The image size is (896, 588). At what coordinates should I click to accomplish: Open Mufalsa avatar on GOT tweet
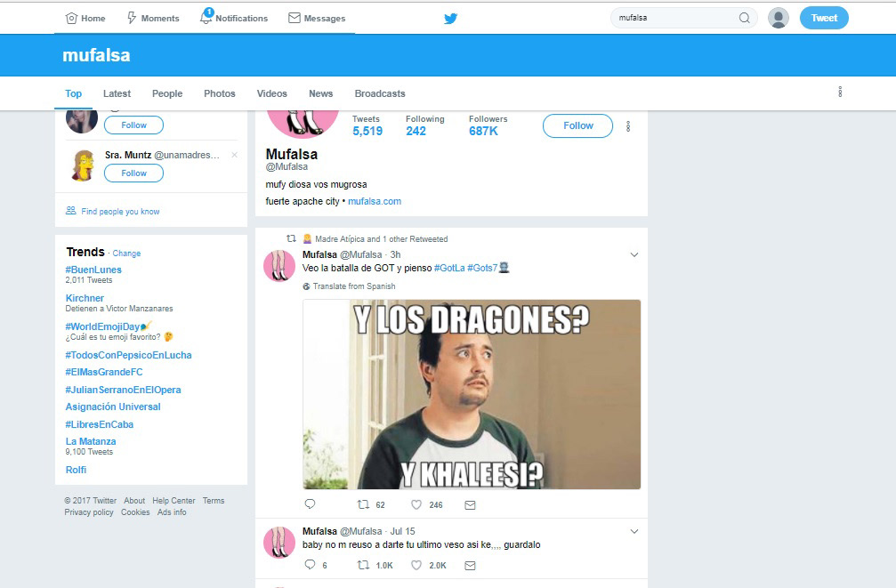pyautogui.click(x=278, y=266)
